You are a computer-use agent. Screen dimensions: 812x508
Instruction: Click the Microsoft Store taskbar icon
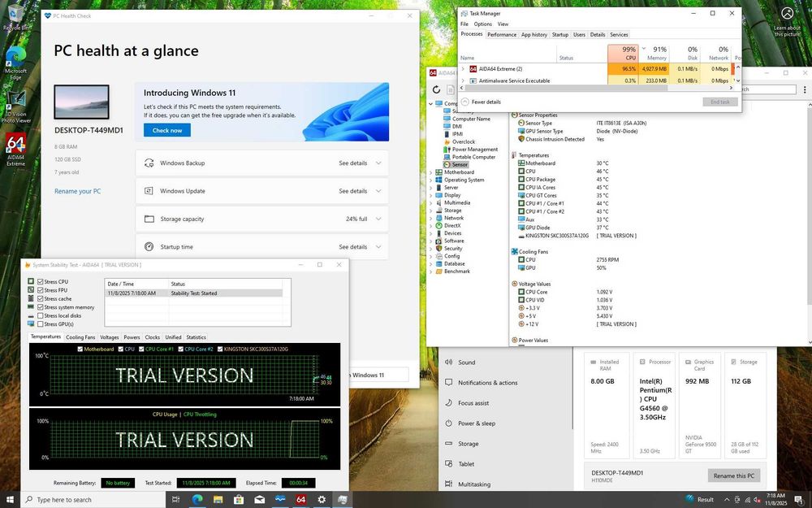[238, 500]
